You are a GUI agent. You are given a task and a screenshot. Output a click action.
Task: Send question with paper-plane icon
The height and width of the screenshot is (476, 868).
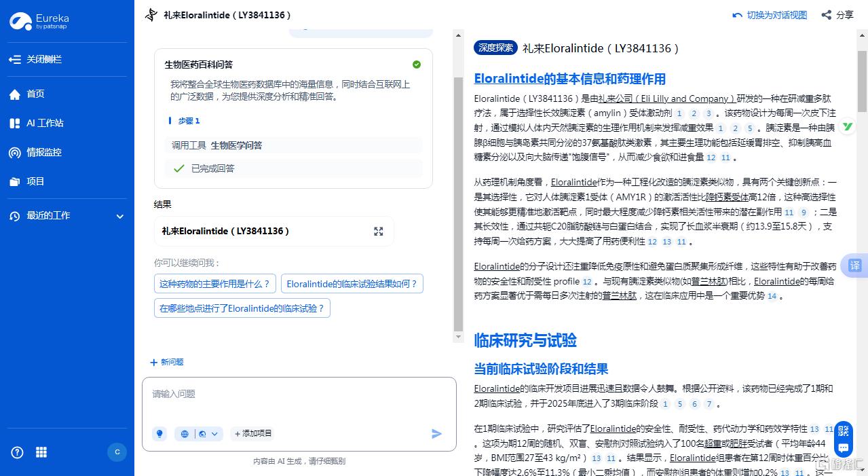click(436, 433)
